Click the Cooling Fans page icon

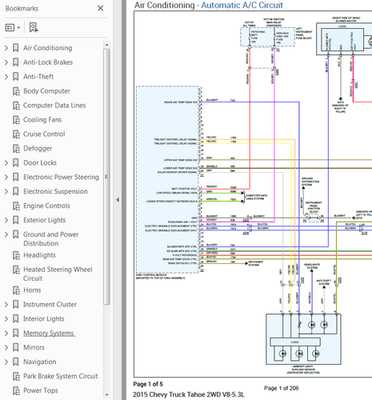pos(16,120)
